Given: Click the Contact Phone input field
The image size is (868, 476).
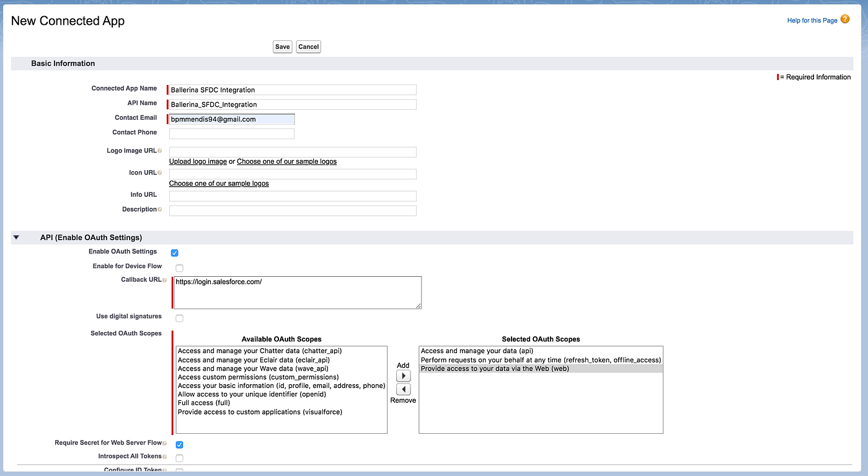Looking at the screenshot, I should [x=231, y=133].
